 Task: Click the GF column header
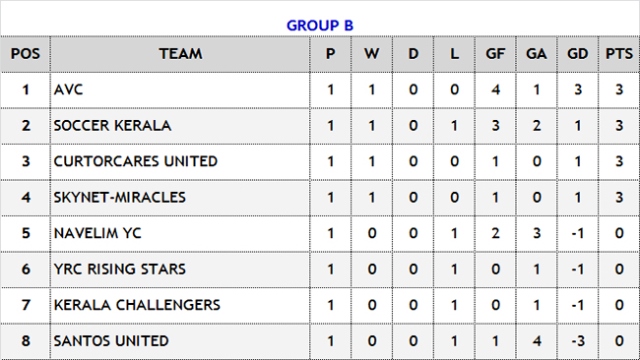tap(495, 54)
